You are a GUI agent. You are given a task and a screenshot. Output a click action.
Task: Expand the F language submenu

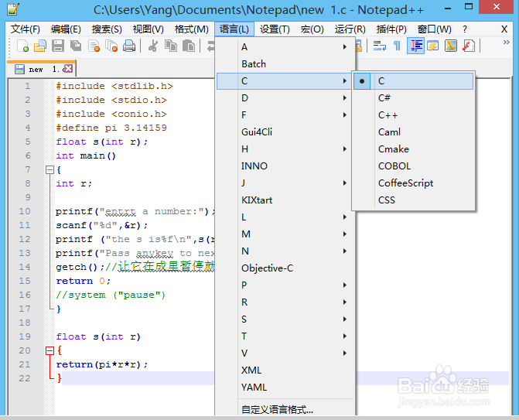pos(285,115)
